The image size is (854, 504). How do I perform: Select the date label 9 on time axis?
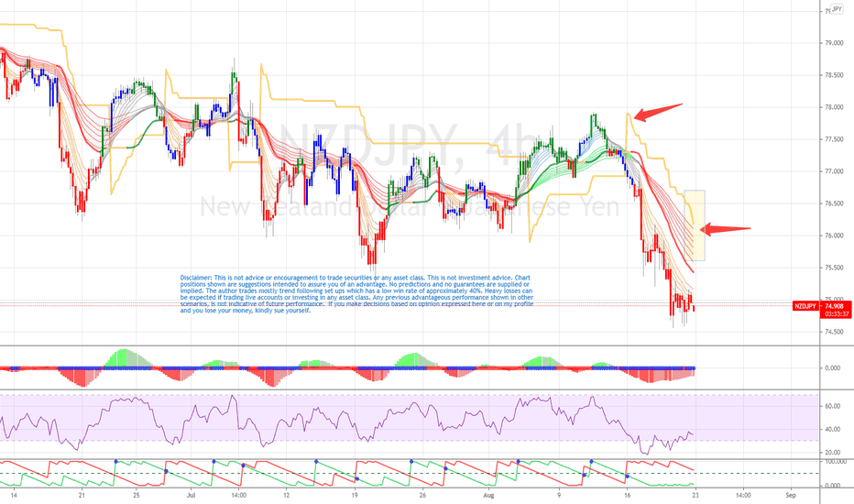(x=559, y=495)
